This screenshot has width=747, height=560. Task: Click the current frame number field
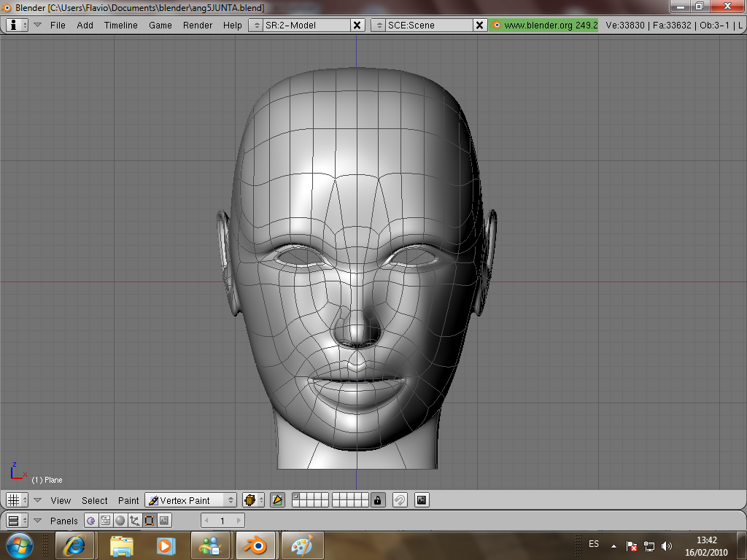(x=222, y=521)
